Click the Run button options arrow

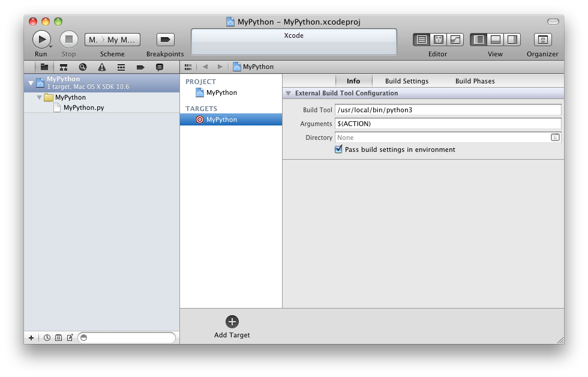50,46
